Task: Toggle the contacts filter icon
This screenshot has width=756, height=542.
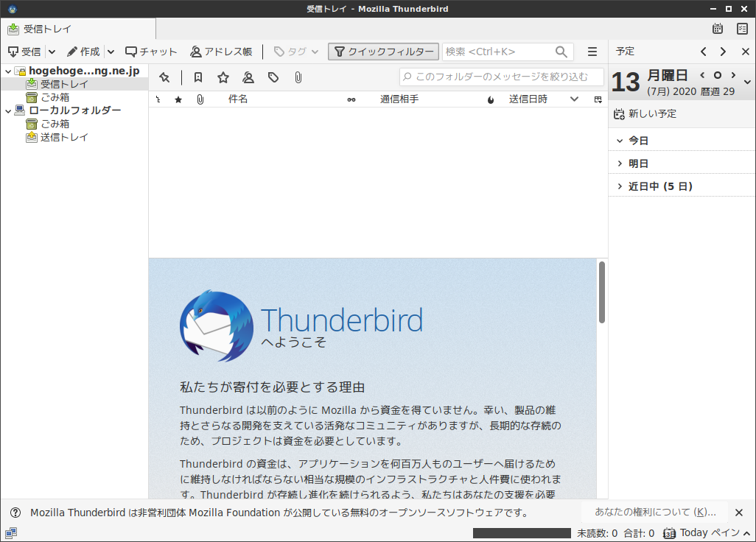Action: [x=248, y=77]
